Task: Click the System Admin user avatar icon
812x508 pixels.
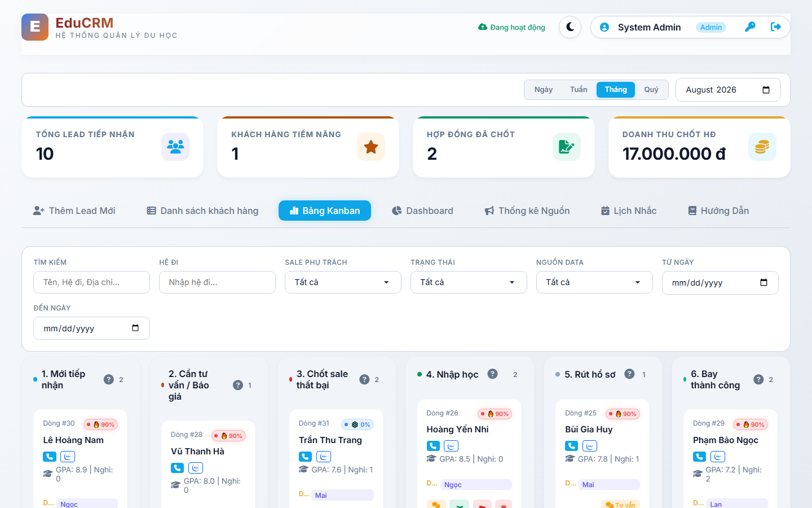Action: (604, 27)
